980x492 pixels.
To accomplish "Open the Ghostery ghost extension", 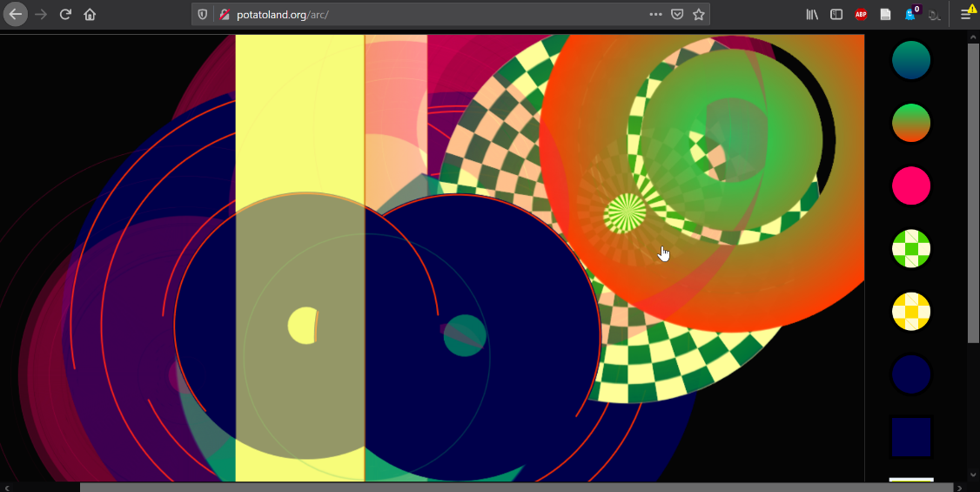I will pos(910,14).
